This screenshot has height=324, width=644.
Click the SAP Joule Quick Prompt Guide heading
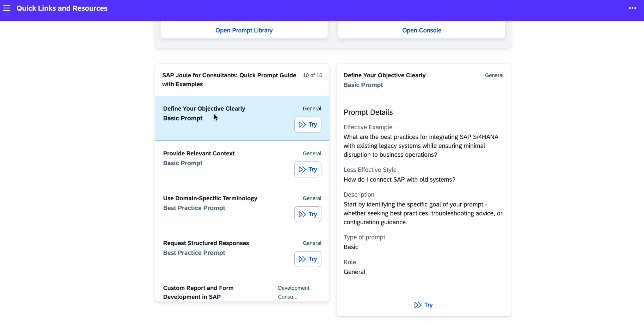pos(229,80)
